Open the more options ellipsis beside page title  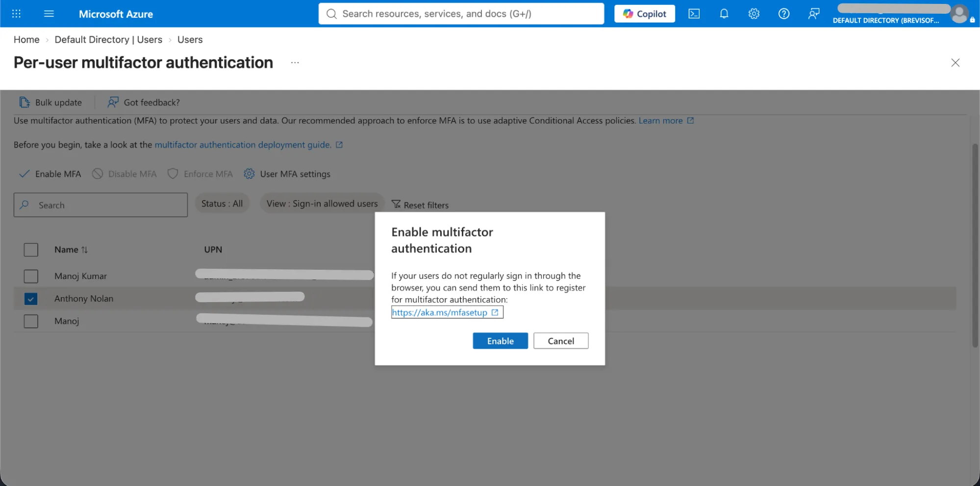coord(295,63)
